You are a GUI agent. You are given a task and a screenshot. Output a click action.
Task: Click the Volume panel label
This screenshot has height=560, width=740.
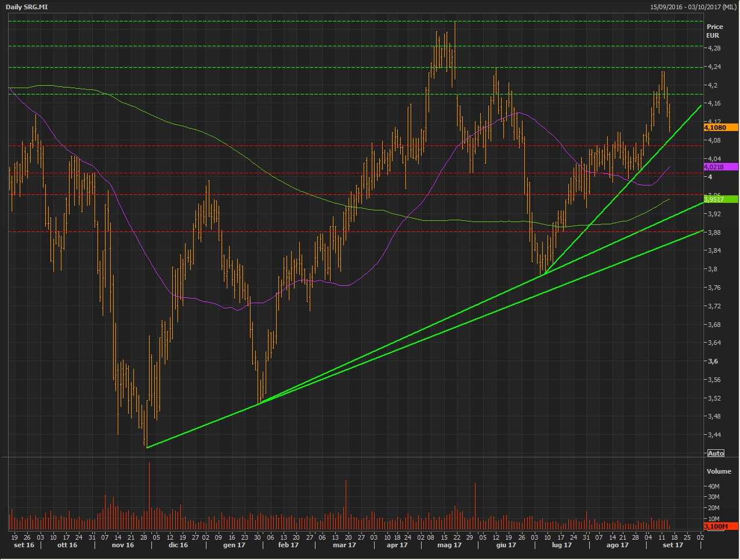[x=719, y=471]
